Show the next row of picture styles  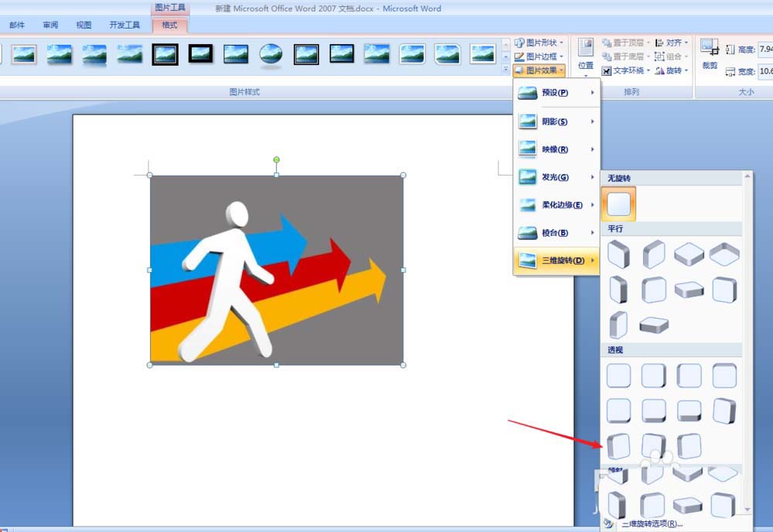coord(506,58)
